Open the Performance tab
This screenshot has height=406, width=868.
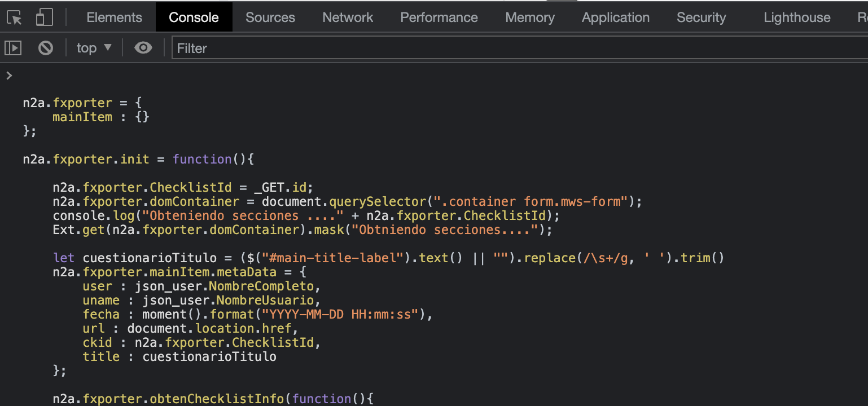click(439, 17)
